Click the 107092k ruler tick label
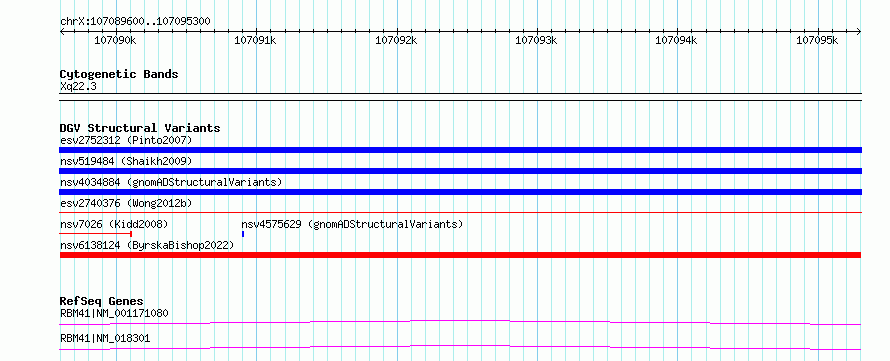This screenshot has height=361, width=890. pos(396,40)
